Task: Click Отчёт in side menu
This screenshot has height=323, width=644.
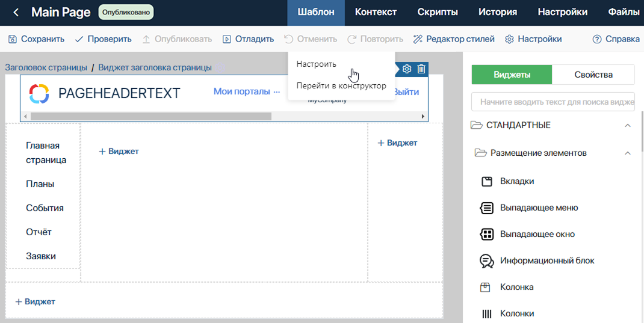Action: click(x=39, y=232)
